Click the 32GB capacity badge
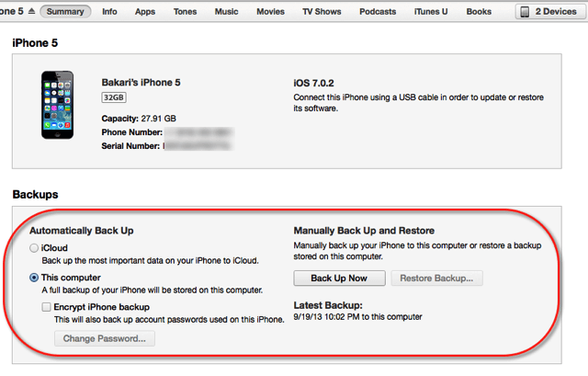 point(114,97)
